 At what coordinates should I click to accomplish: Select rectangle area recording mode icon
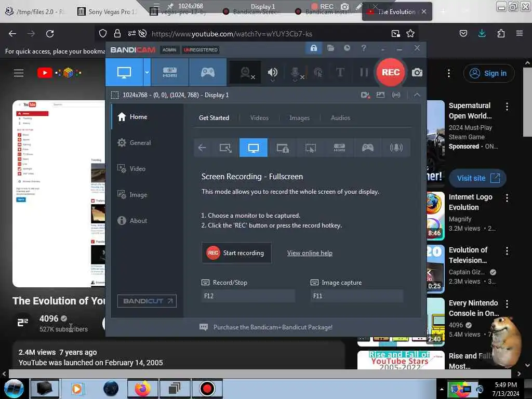point(225,148)
